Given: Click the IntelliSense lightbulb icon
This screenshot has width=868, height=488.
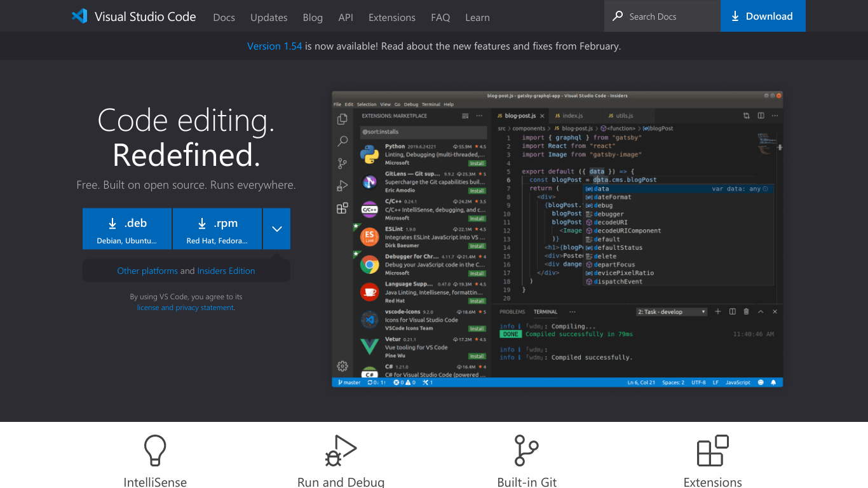Looking at the screenshot, I should 155,451.
